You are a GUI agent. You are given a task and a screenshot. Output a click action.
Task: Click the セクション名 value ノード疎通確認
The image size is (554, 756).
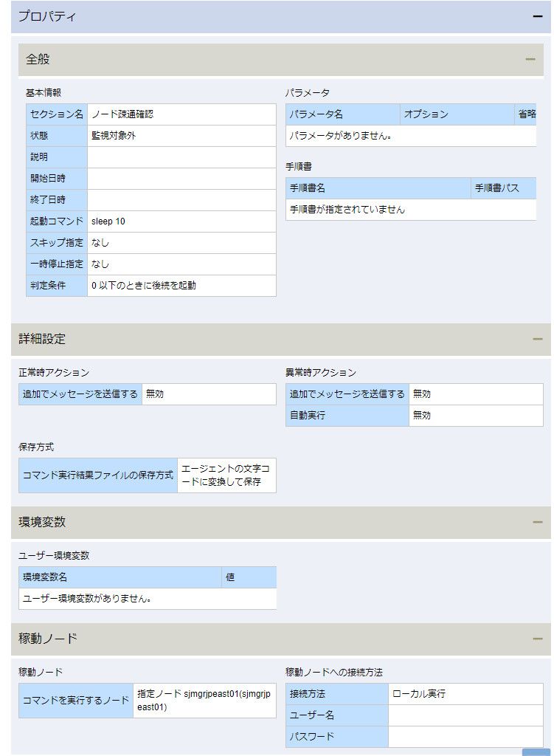(122, 114)
